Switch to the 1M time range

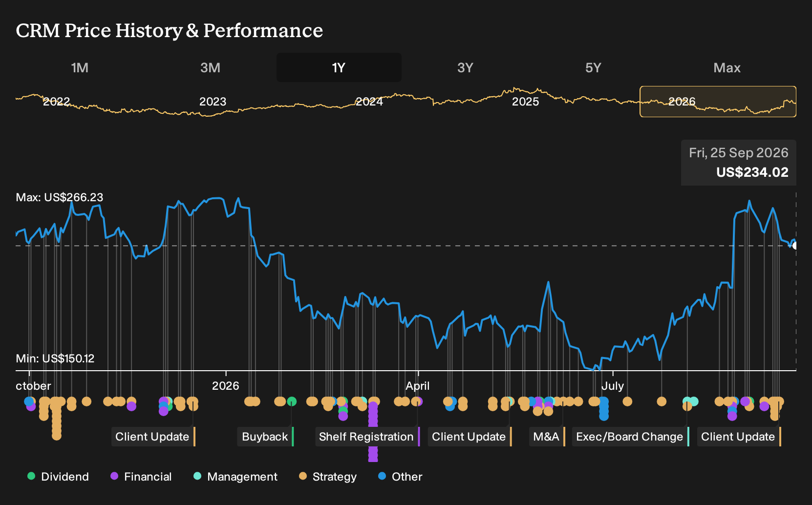80,67
